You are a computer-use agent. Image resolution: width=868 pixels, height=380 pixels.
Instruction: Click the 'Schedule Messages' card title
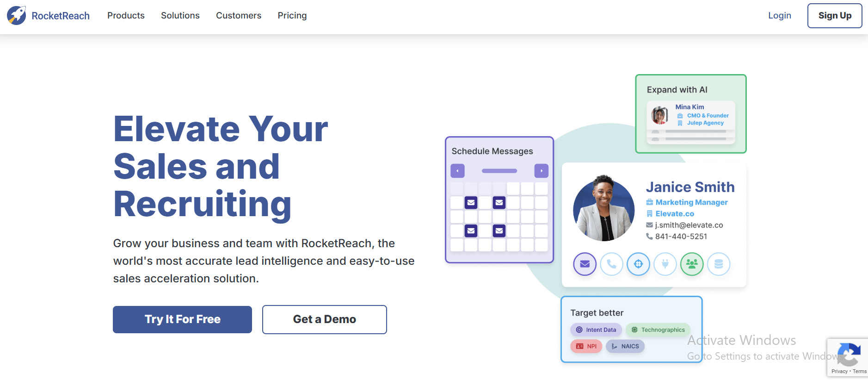click(x=492, y=151)
